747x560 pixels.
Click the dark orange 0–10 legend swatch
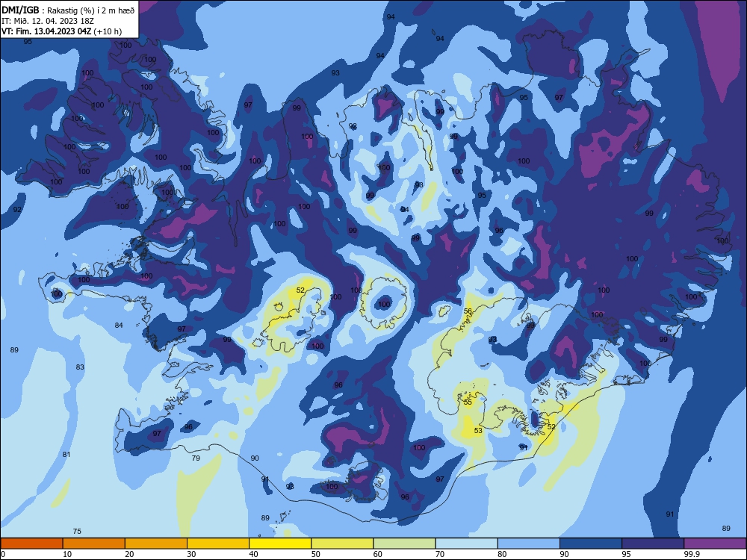point(31,544)
